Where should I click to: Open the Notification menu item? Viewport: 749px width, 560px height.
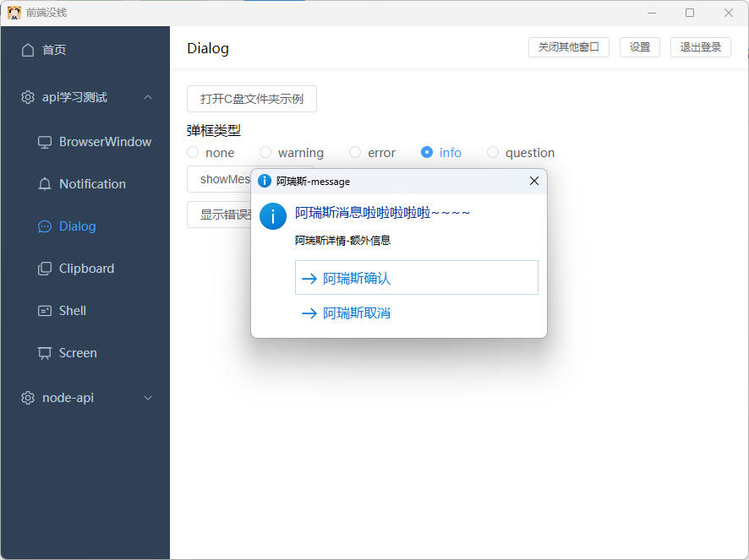click(x=85, y=184)
